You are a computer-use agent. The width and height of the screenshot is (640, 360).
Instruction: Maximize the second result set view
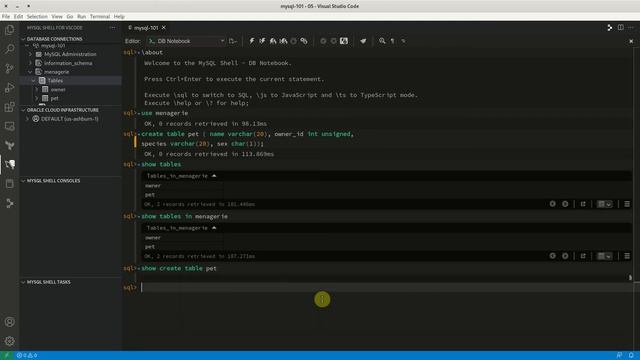pyautogui.click(x=583, y=256)
